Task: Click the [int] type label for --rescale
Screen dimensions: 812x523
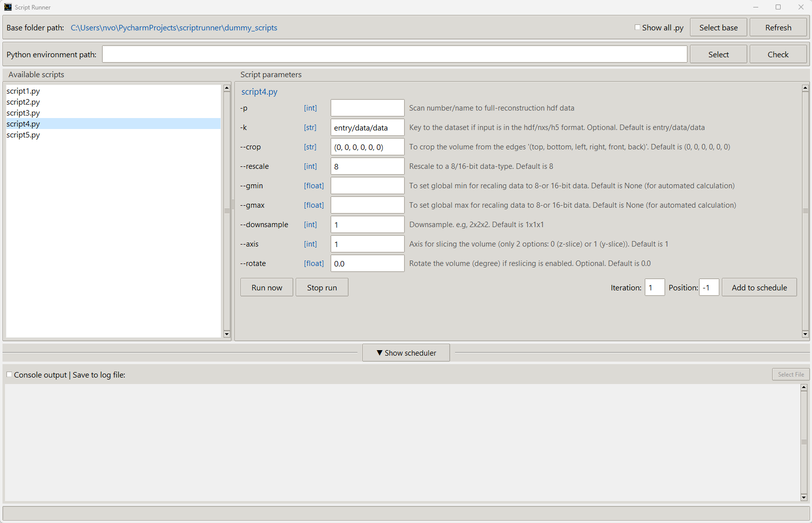Action: point(310,166)
